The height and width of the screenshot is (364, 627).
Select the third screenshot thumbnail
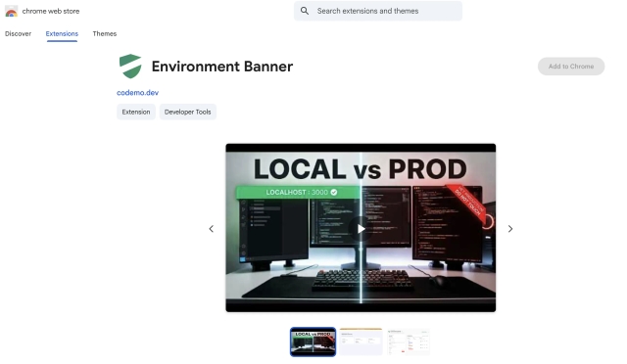[x=409, y=341]
